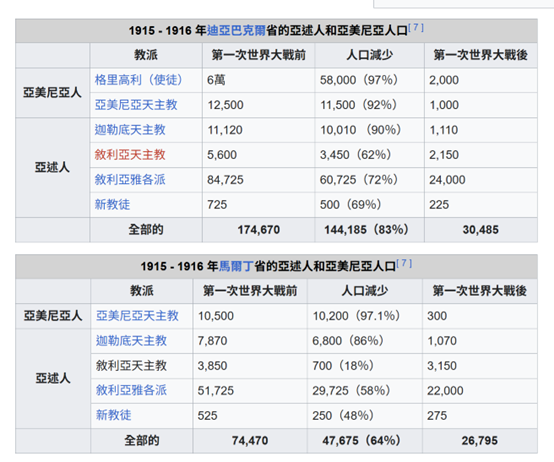Open 敘利亞雅各派 link in the 馬爾丁 table
Image resolution: width=554 pixels, height=462 pixels.
131,390
